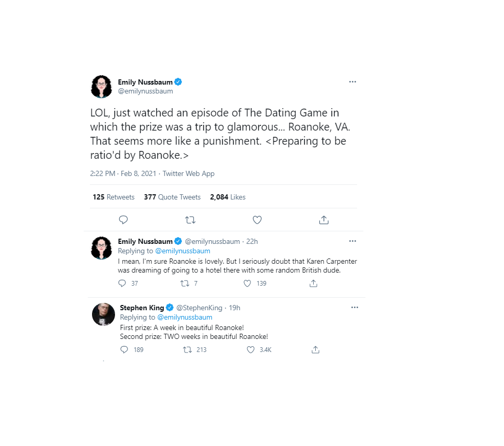Screen dimensions: 504x446
Task: Reply to Stephen King's tweet
Action: point(124,350)
